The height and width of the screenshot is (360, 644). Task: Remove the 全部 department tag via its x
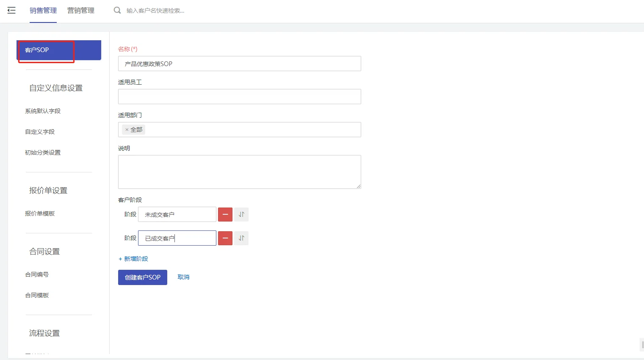click(127, 130)
